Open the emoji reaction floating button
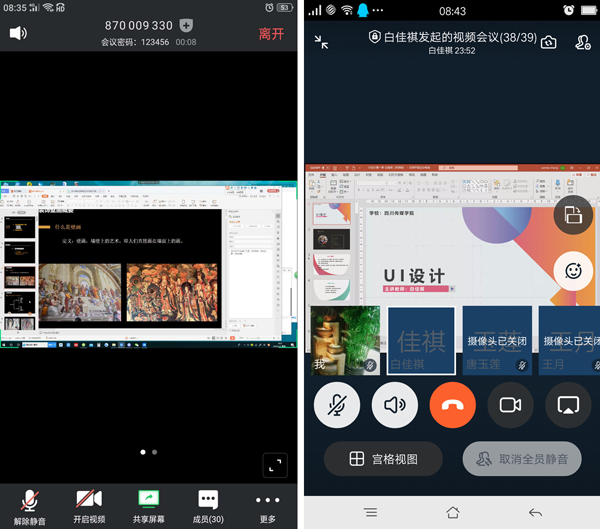The width and height of the screenshot is (600, 529). 573,270
